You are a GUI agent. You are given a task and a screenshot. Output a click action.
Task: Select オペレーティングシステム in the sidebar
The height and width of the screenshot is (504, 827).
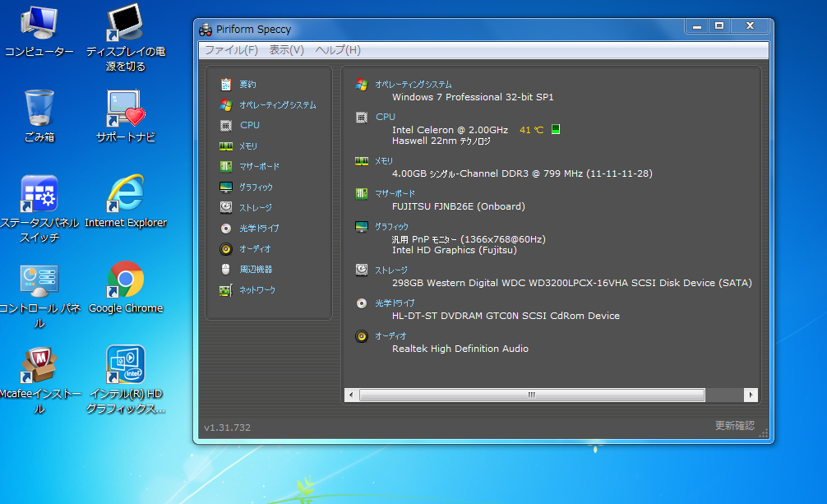tap(277, 105)
